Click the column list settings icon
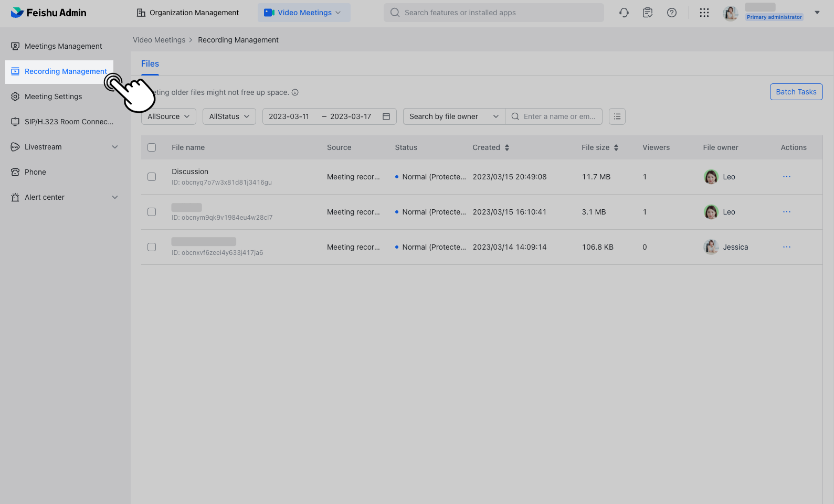 (617, 116)
